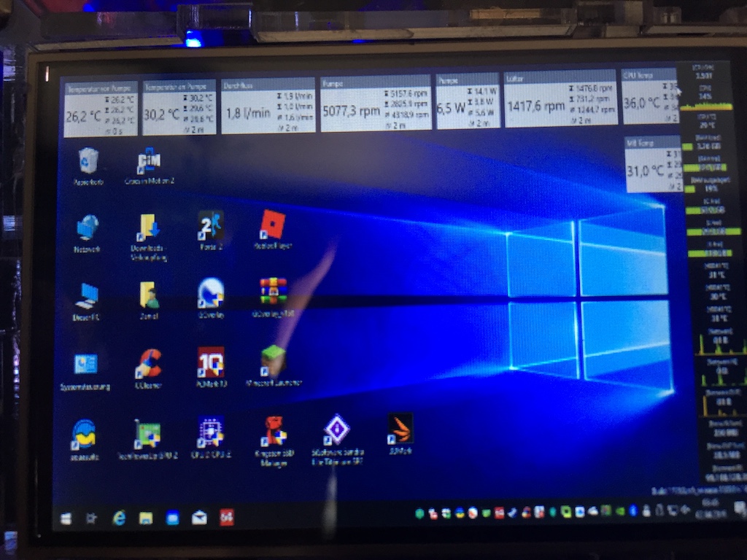Open the GOverlay WinRAR archive file

[273, 297]
